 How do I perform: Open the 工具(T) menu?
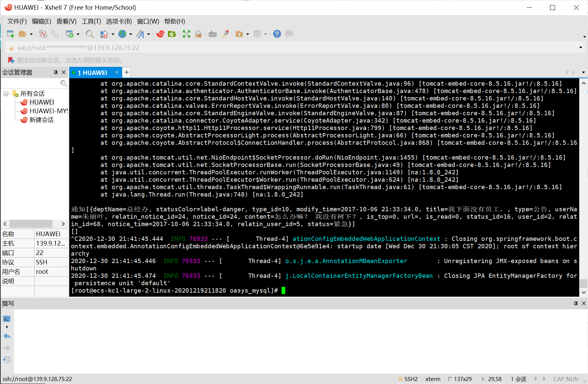tap(91, 21)
